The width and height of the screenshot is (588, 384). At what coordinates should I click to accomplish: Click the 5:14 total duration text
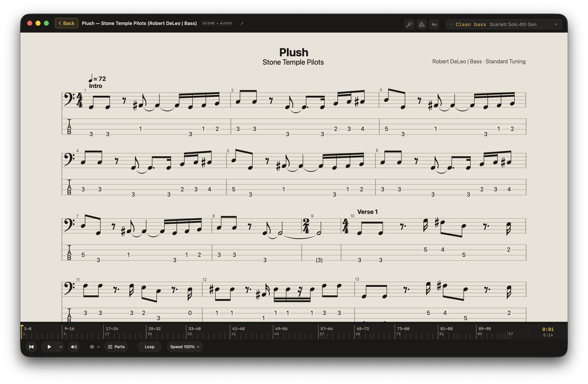coord(548,335)
